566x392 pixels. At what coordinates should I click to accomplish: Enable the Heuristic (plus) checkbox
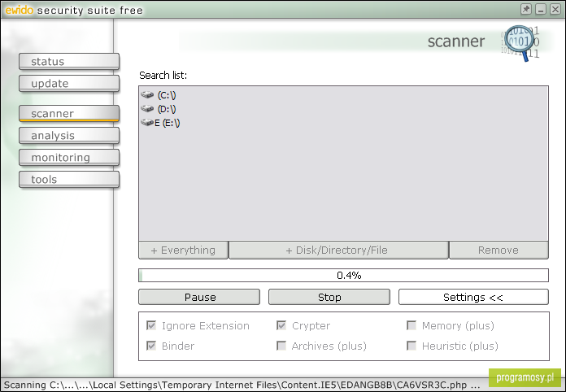(x=411, y=346)
